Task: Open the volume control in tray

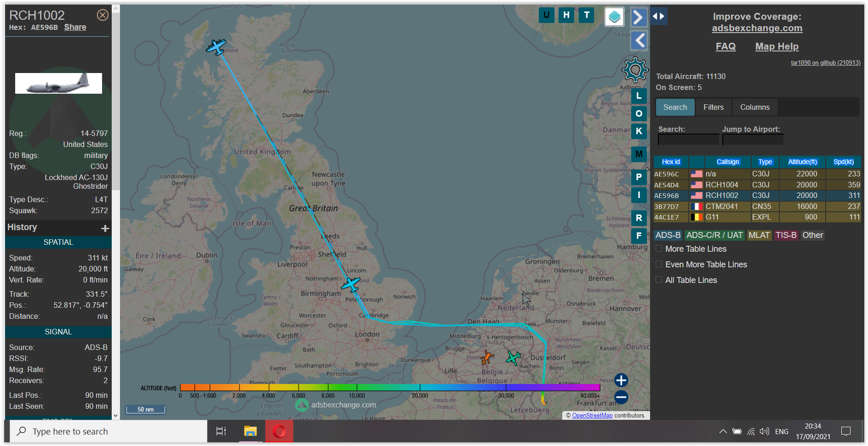Action: [x=765, y=431]
